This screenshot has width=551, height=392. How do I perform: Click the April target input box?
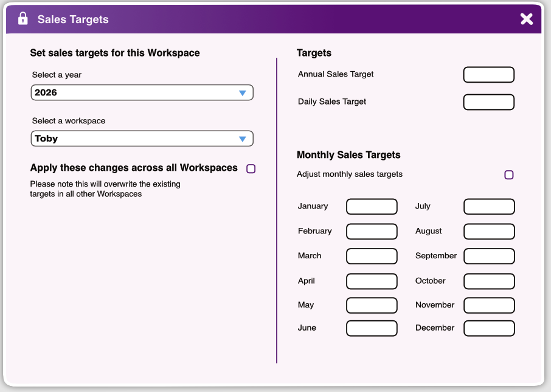tap(372, 281)
